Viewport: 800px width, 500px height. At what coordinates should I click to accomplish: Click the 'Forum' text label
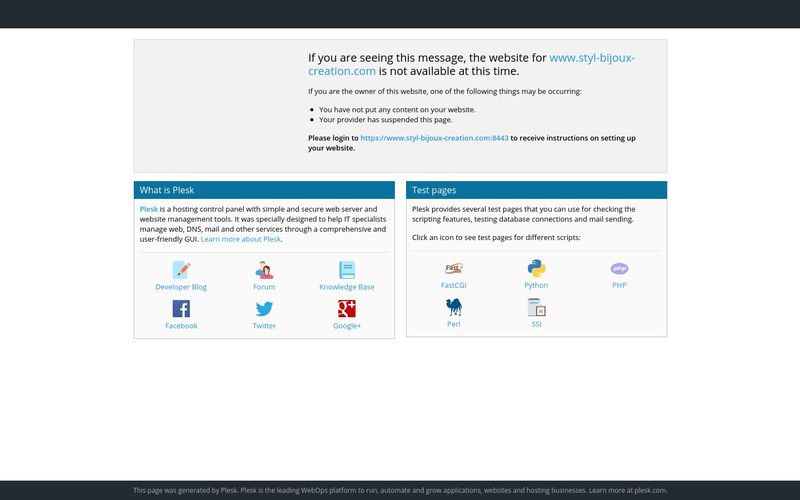click(x=264, y=287)
